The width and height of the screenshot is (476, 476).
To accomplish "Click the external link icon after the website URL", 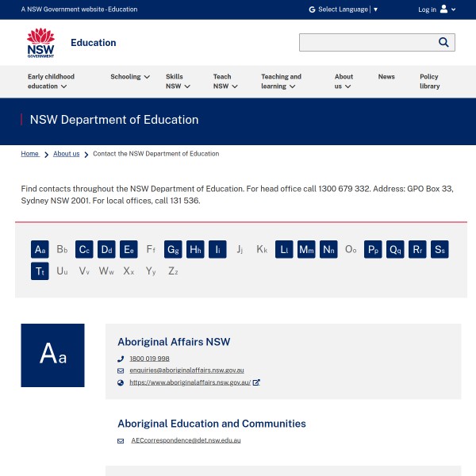I will click(256, 382).
